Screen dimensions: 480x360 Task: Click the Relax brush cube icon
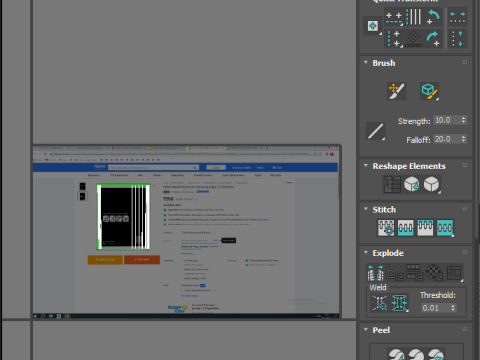pyautogui.click(x=429, y=91)
